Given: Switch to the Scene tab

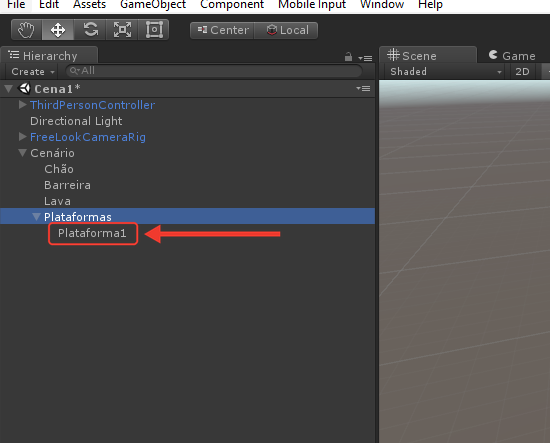Looking at the screenshot, I should coord(428,55).
